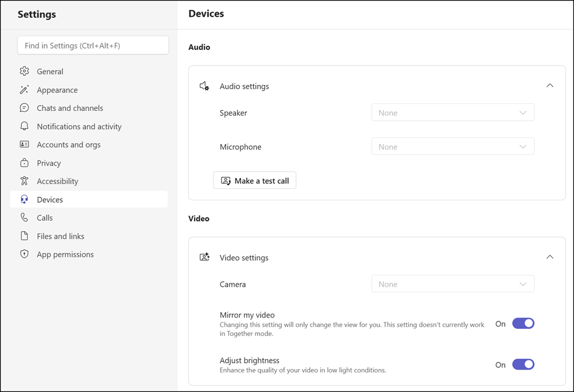Click the Notifications bell icon
The width and height of the screenshot is (574, 392).
click(24, 126)
